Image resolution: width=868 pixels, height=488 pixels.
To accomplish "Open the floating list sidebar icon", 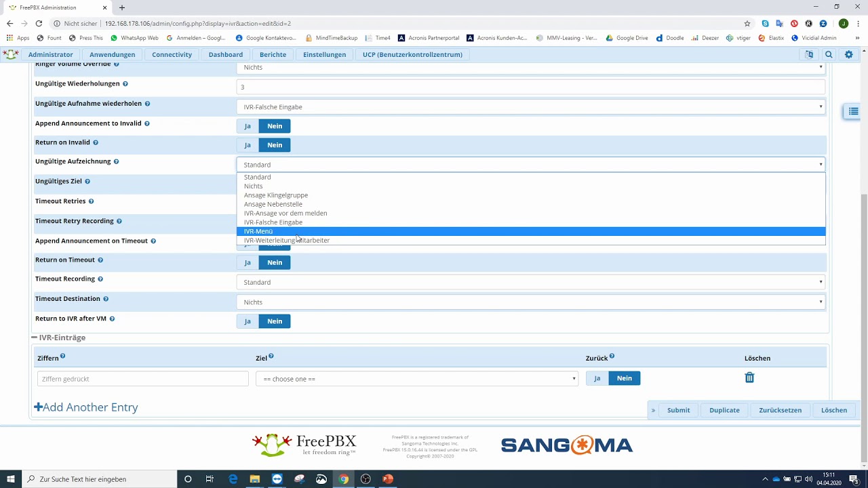I will (853, 111).
